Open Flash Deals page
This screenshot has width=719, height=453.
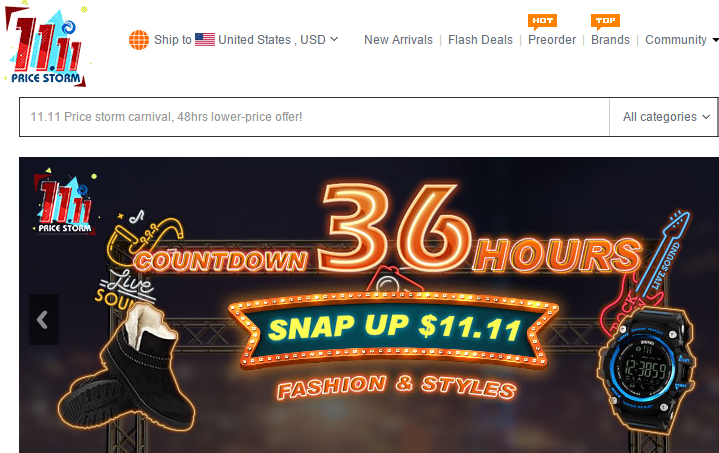480,40
